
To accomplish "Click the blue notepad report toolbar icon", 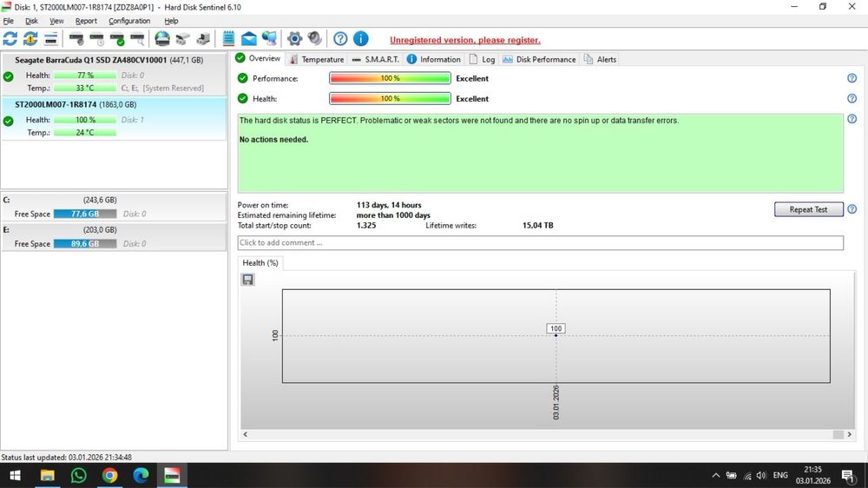I will (x=228, y=39).
